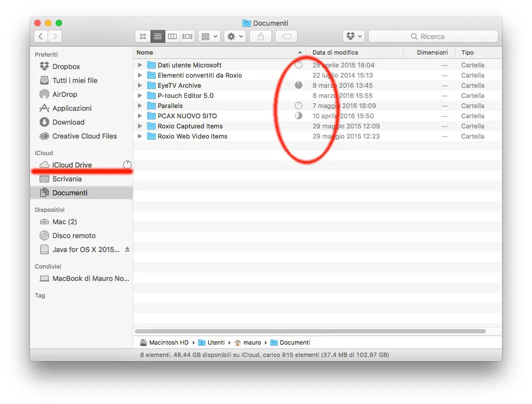The height and width of the screenshot is (404, 532).
Task: Click the Share button in the toolbar
Action: pos(260,36)
